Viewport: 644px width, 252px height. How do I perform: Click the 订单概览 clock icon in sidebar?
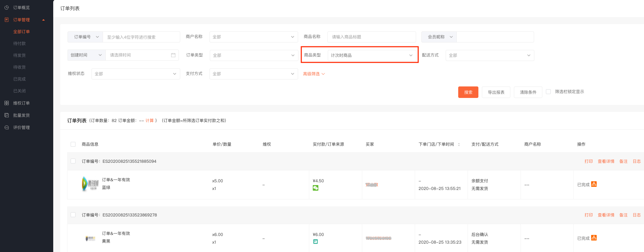click(7, 7)
